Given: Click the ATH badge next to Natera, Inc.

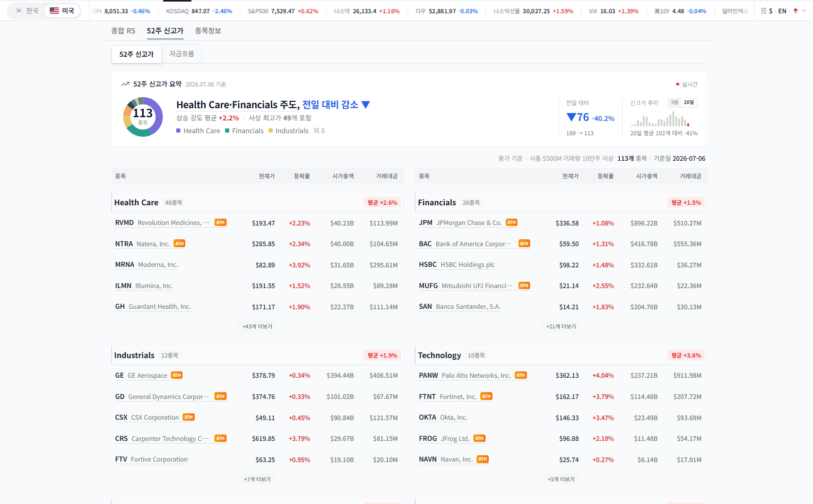Looking at the screenshot, I should click(179, 244).
